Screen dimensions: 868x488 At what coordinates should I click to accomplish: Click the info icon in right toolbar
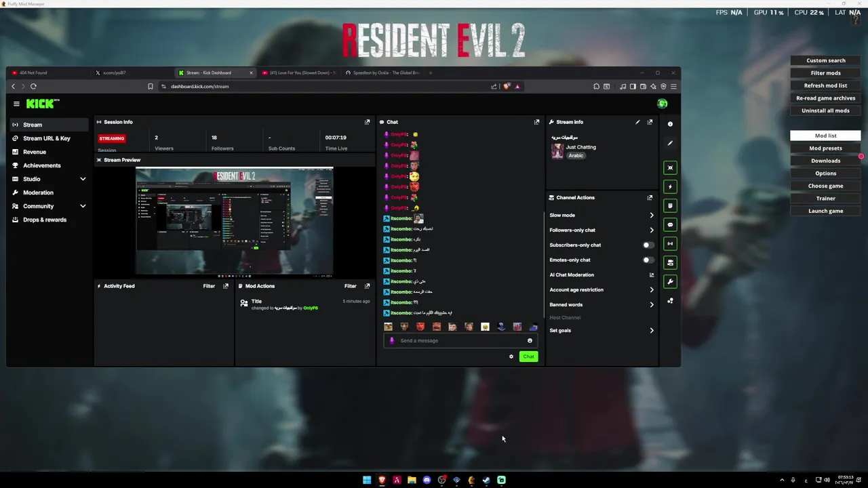pos(670,124)
